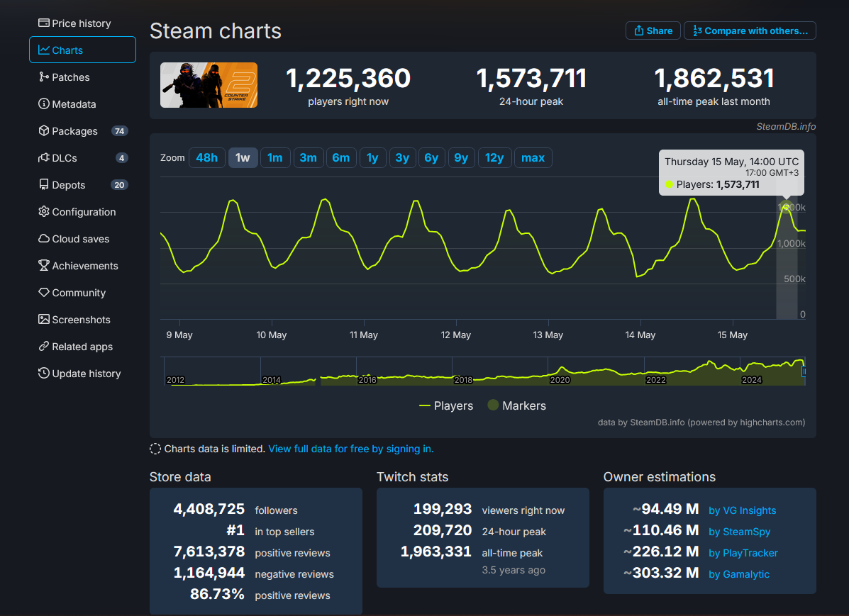Click the chart navigator right handle
This screenshot has width=849, height=616.
pos(804,371)
